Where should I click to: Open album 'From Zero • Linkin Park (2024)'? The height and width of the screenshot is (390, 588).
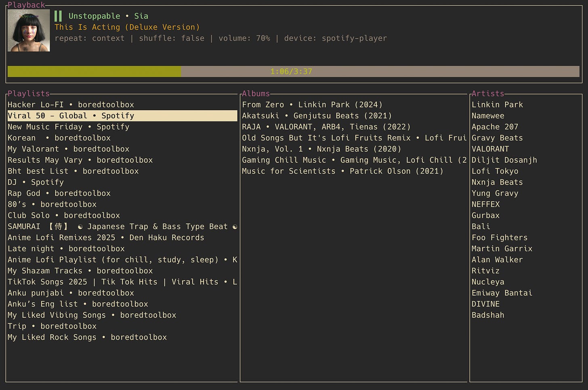pos(312,105)
